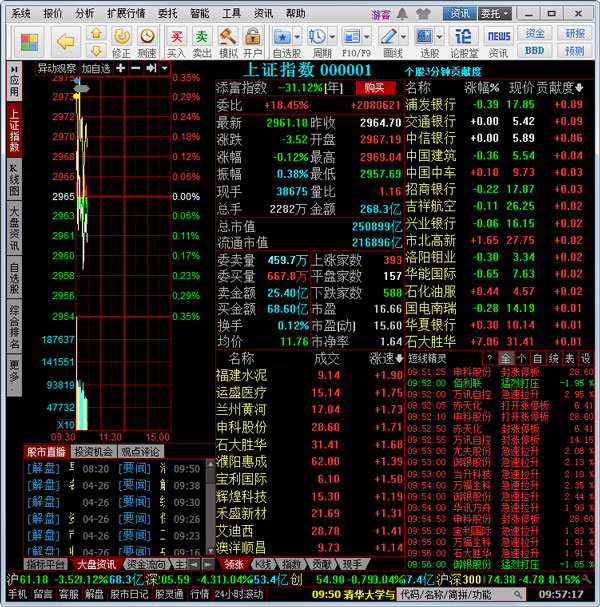Click the 异动观察 button

57,69
